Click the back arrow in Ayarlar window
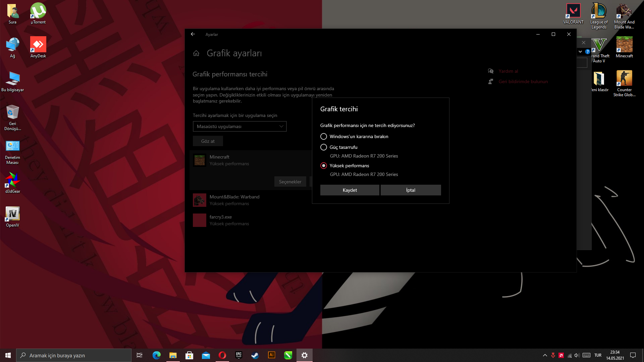The image size is (644, 362). pos(193,34)
